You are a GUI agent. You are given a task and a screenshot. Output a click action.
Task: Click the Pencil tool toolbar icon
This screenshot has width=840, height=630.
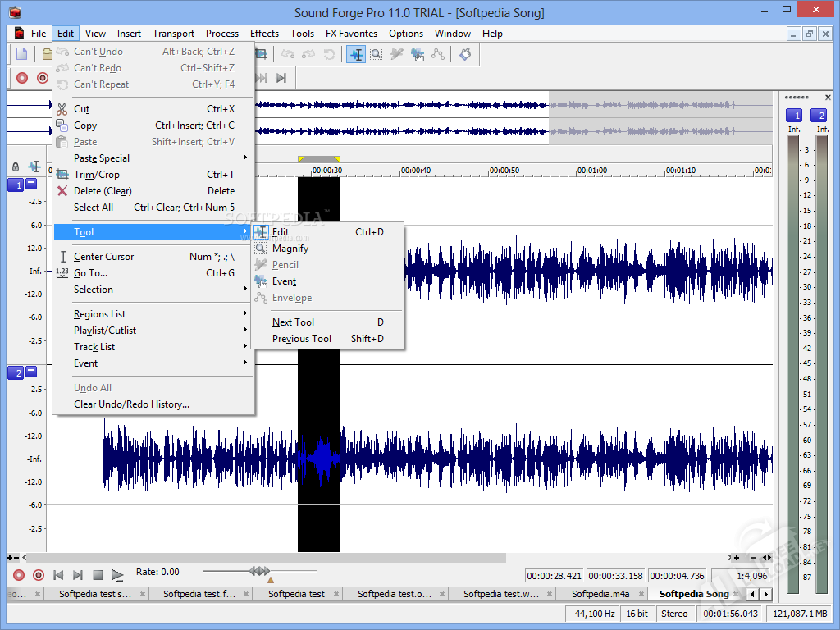pos(397,54)
